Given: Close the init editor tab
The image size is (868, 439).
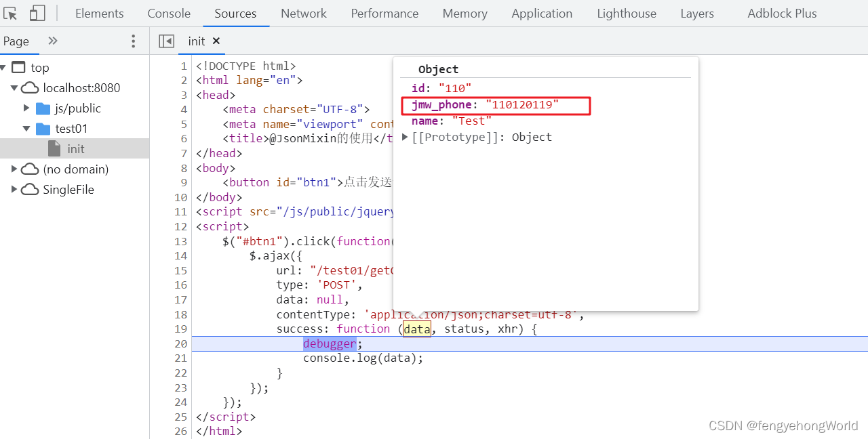Looking at the screenshot, I should tap(216, 41).
